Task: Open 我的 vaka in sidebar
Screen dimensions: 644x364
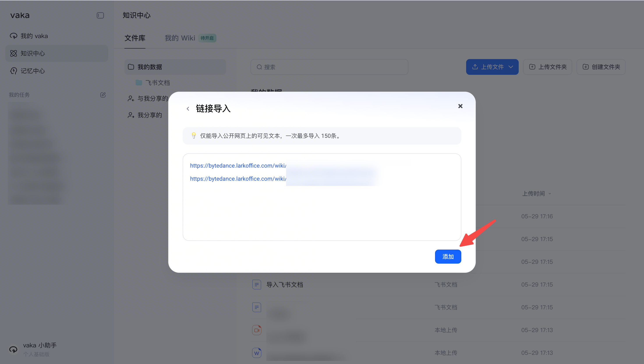Action: [57, 36]
